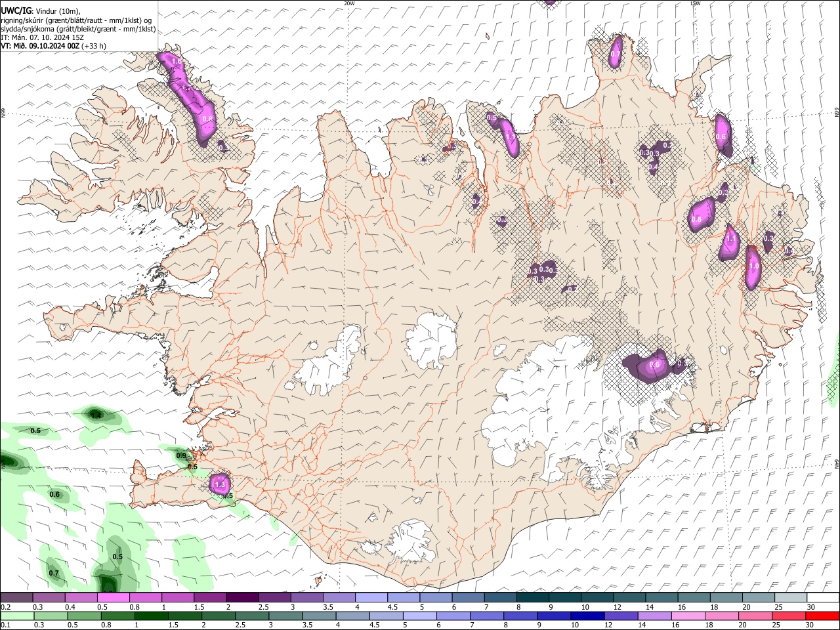Select the 16–18 light pink rain legend swatch

click(x=688, y=616)
